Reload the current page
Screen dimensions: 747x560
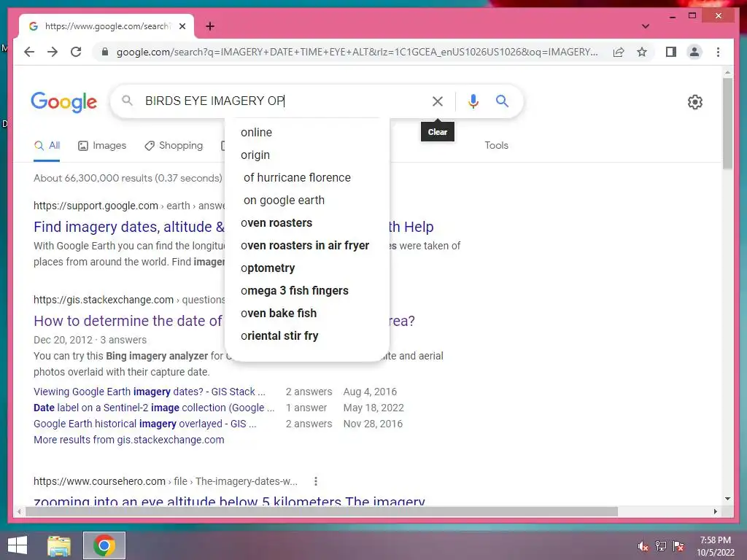point(76,52)
